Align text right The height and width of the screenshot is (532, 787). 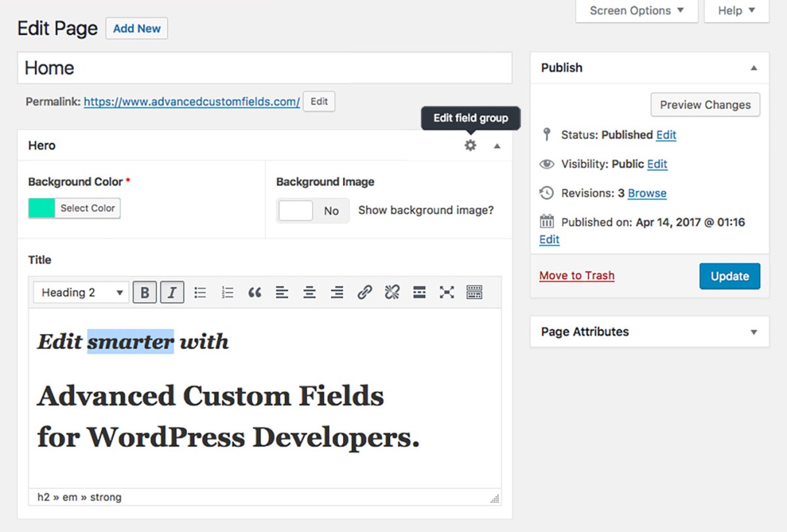(337, 293)
